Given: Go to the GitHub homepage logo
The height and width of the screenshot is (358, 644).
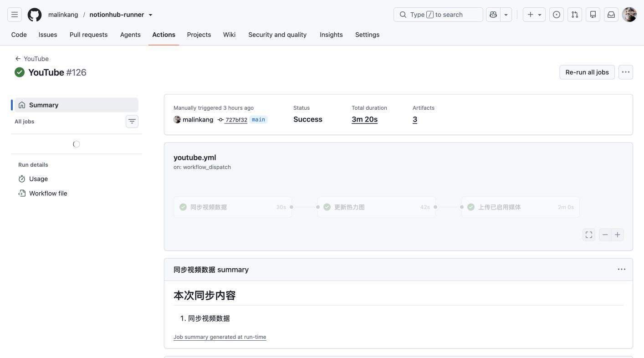Looking at the screenshot, I should coord(35,15).
